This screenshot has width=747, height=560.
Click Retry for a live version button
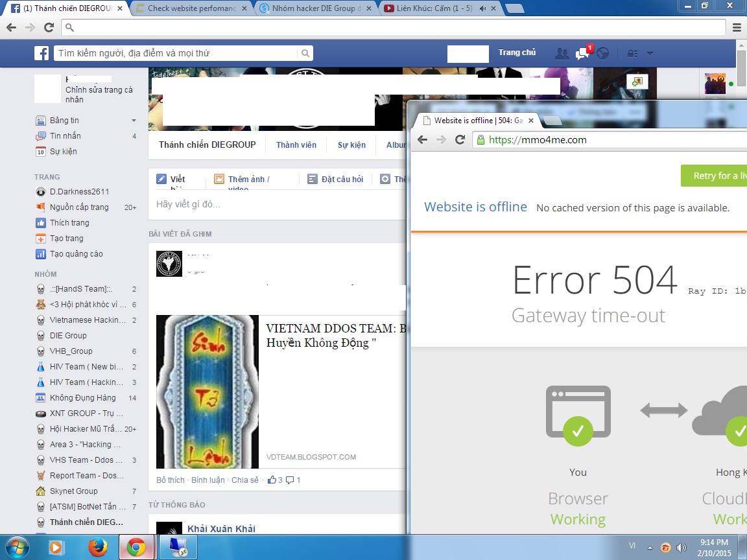coord(714,176)
